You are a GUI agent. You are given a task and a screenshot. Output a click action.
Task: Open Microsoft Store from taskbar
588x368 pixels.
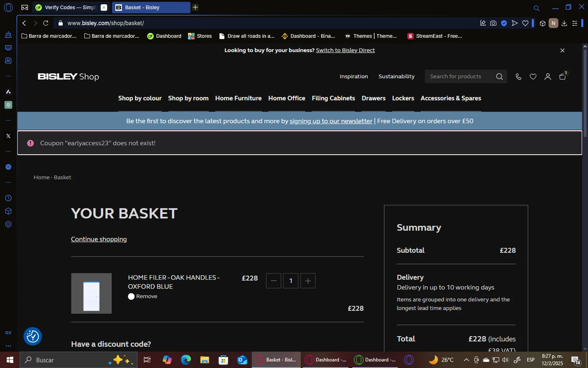point(223,360)
